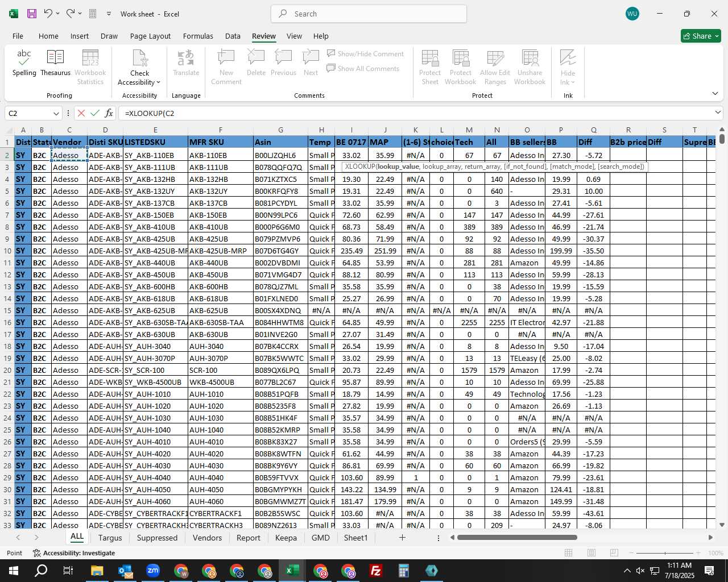Screen dimensions: 728x582
Task: Go to Previous comment
Action: (x=283, y=63)
